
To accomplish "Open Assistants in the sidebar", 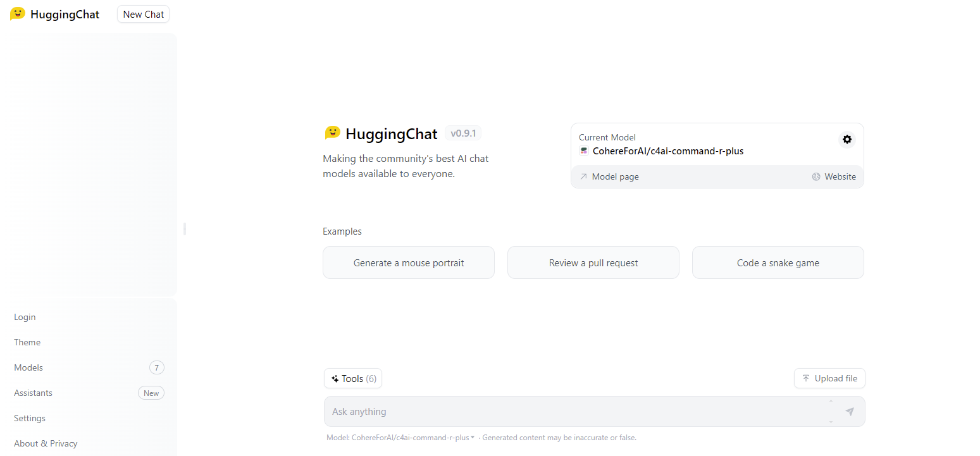I will point(89,393).
